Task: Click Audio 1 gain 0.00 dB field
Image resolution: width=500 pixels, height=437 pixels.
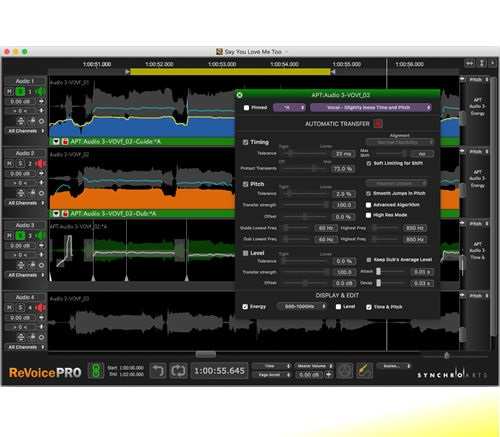Action: point(21,101)
